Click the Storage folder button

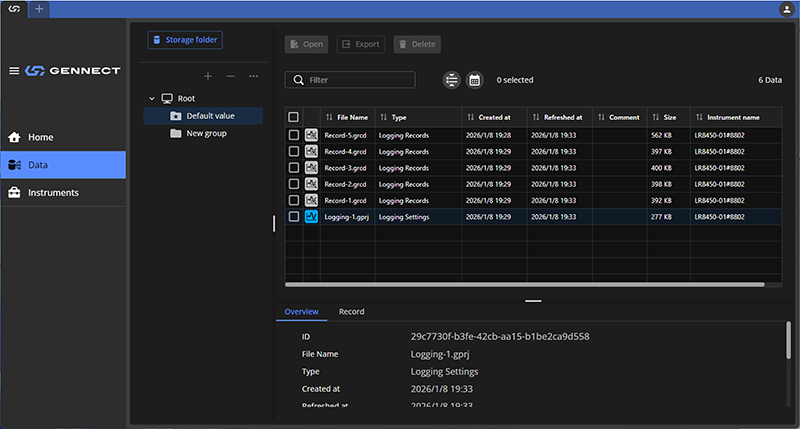(x=185, y=40)
